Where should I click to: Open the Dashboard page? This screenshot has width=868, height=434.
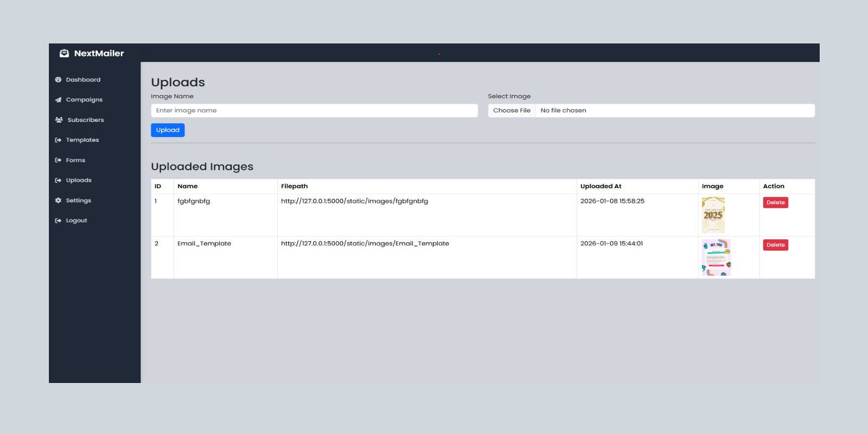pos(83,80)
